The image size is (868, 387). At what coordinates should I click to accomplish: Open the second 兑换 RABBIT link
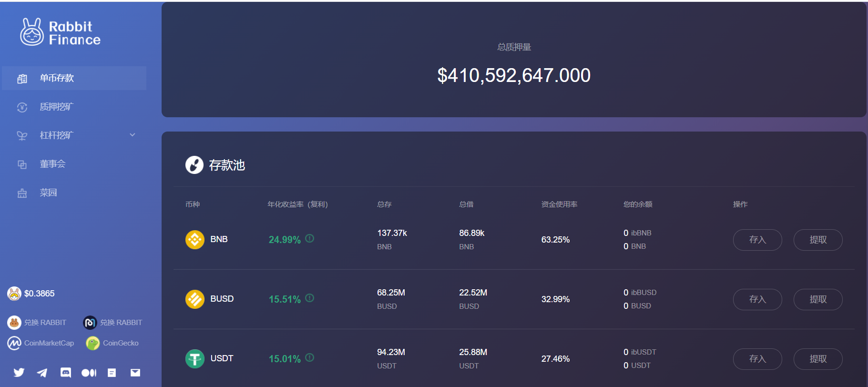point(121,323)
